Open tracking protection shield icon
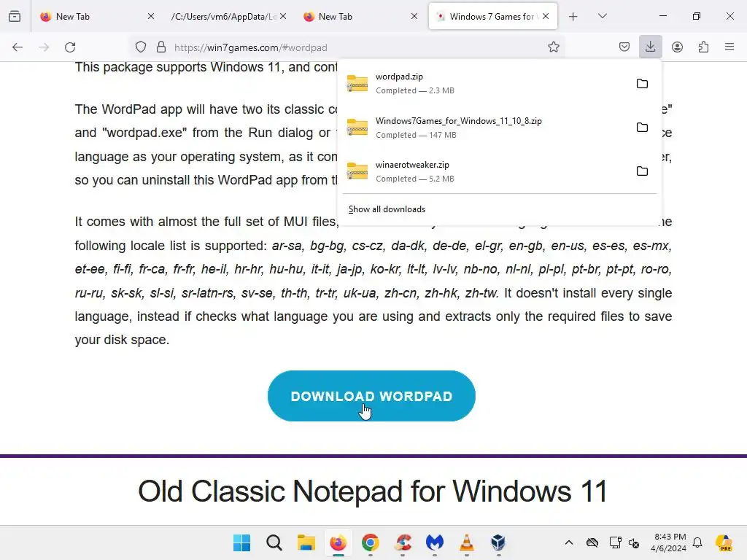This screenshot has width=747, height=560. [x=141, y=47]
